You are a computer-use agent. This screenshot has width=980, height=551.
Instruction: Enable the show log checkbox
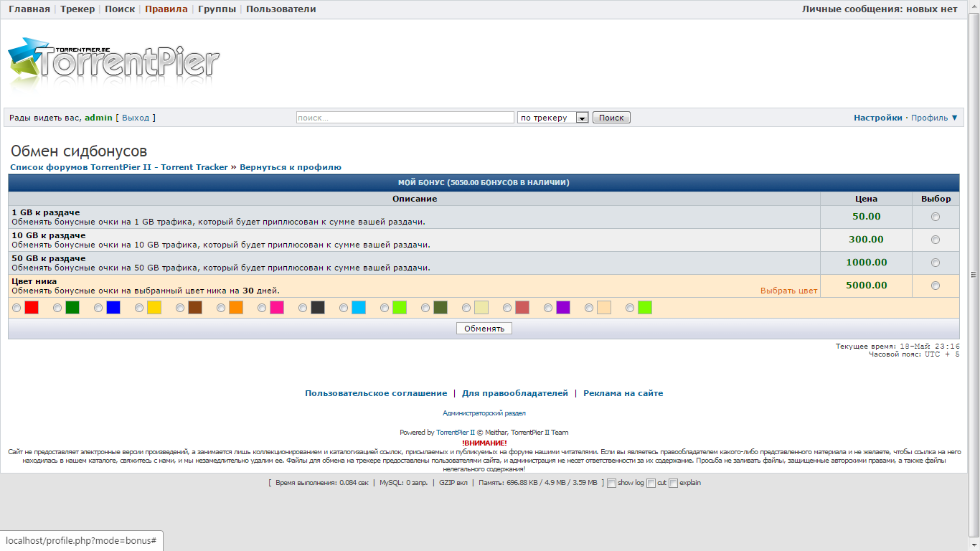coord(611,483)
